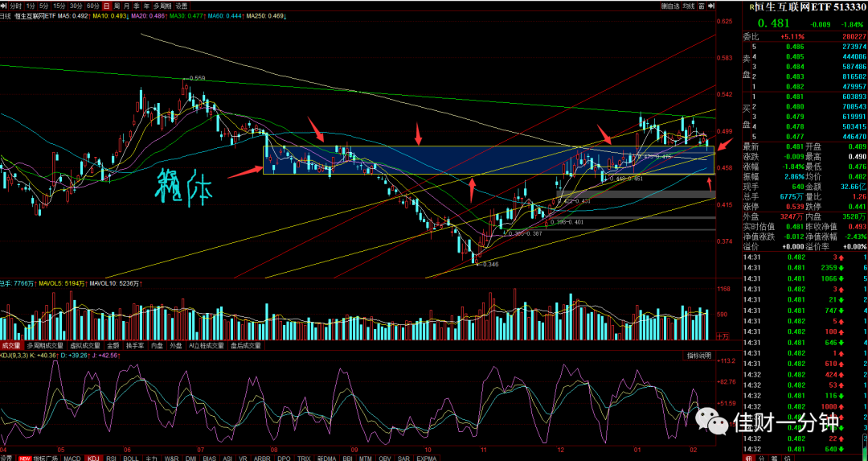Viewport: 868px width, 461px height.
Task: Switch indicator to RSI
Action: pos(111,459)
